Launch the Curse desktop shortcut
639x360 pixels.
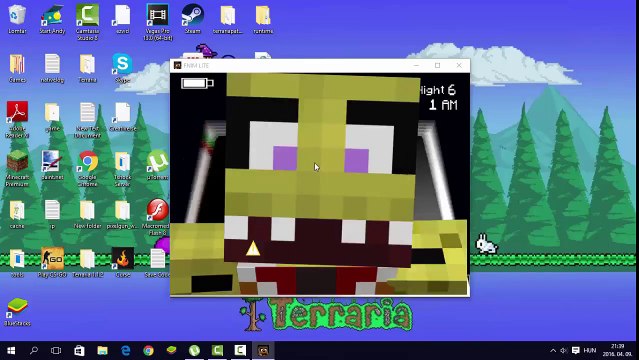(x=122, y=262)
